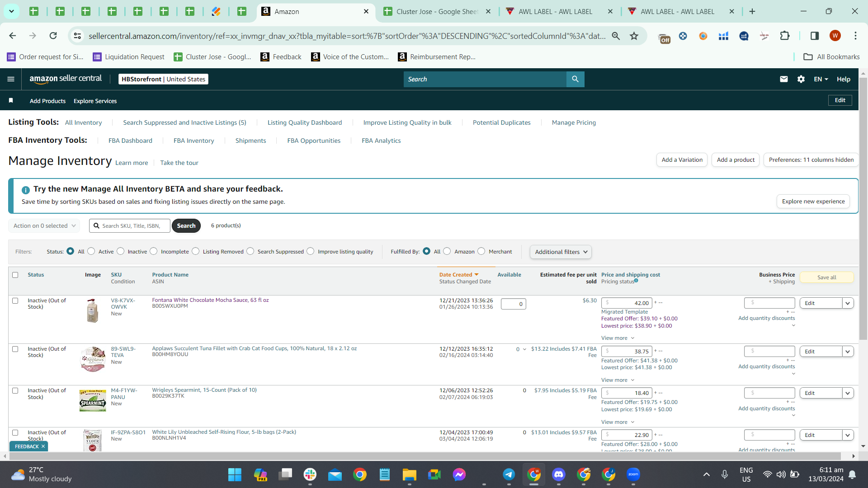Click the Wrigleys Spearmint product thumbnail
Viewport: 868px width, 488px height.
93,400
